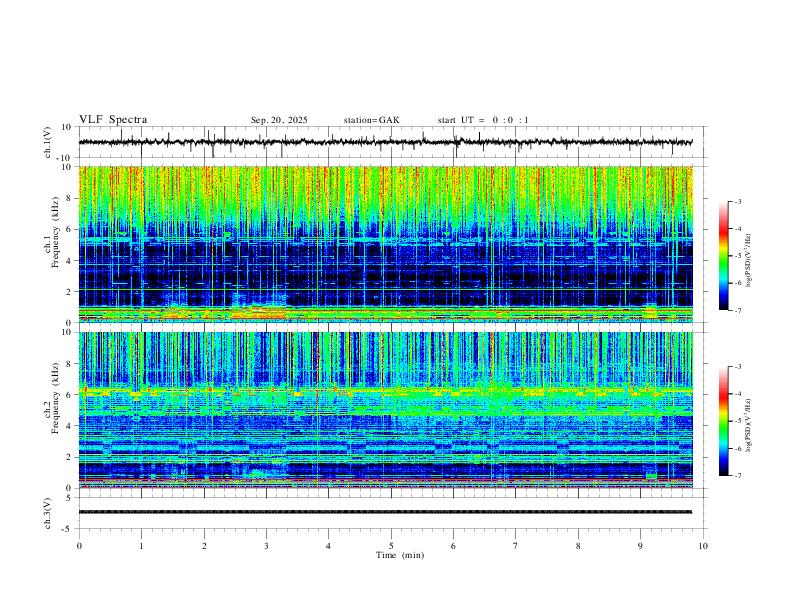Click the ch.2 spectrogram panel
This screenshot has width=792, height=612.
pos(386,410)
